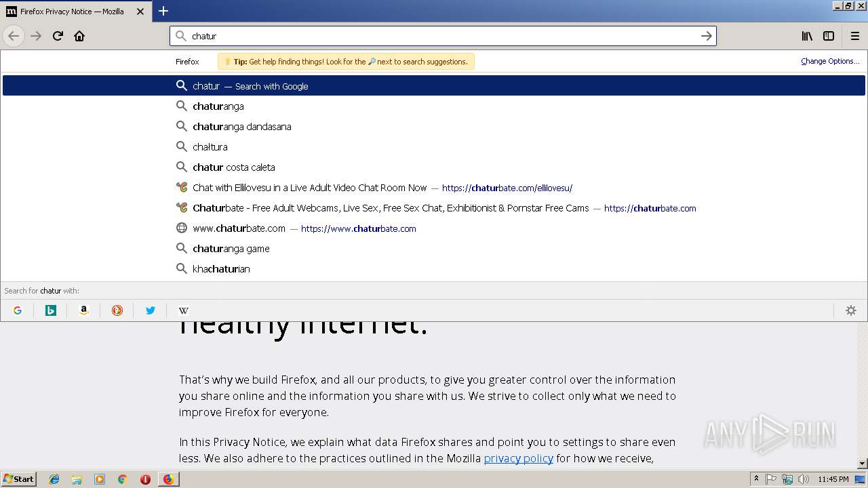The height and width of the screenshot is (488, 868).
Task: Open Windows Media Player from taskbar
Action: (x=100, y=479)
